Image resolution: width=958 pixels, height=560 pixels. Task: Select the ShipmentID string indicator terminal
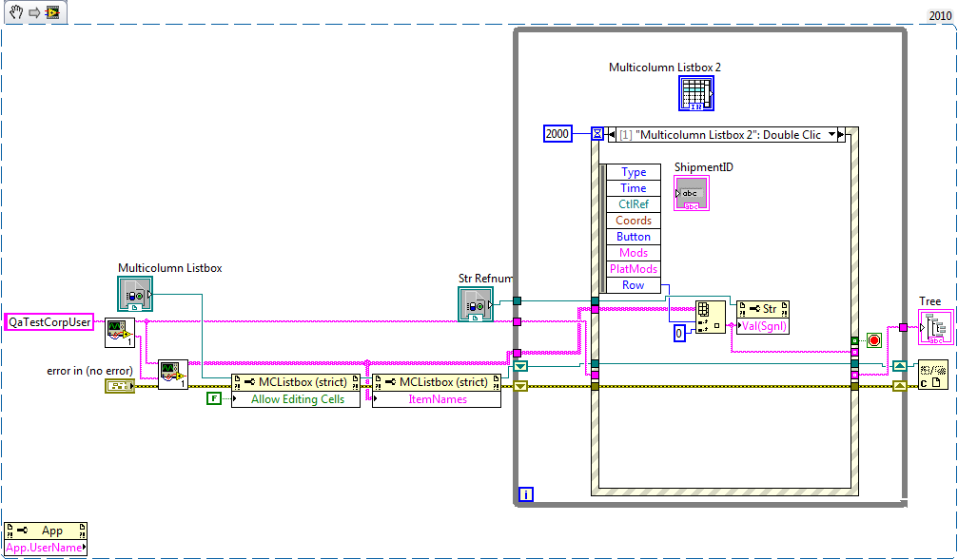tap(692, 193)
